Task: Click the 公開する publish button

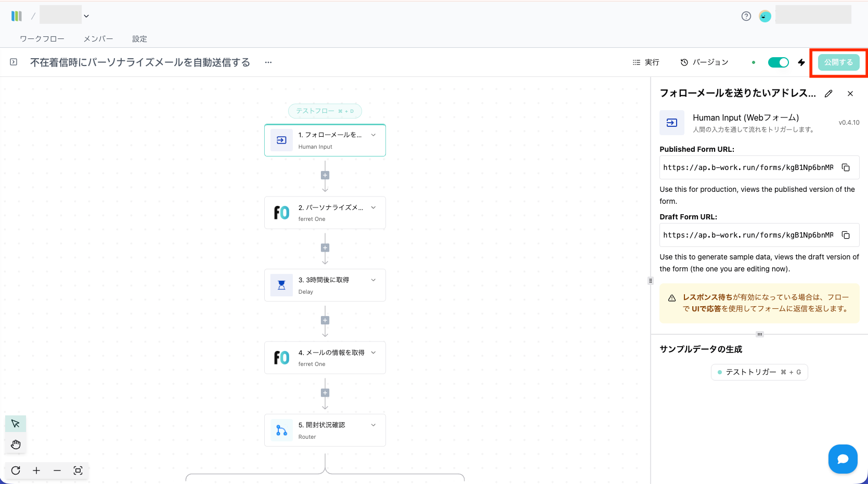Action: pyautogui.click(x=838, y=62)
